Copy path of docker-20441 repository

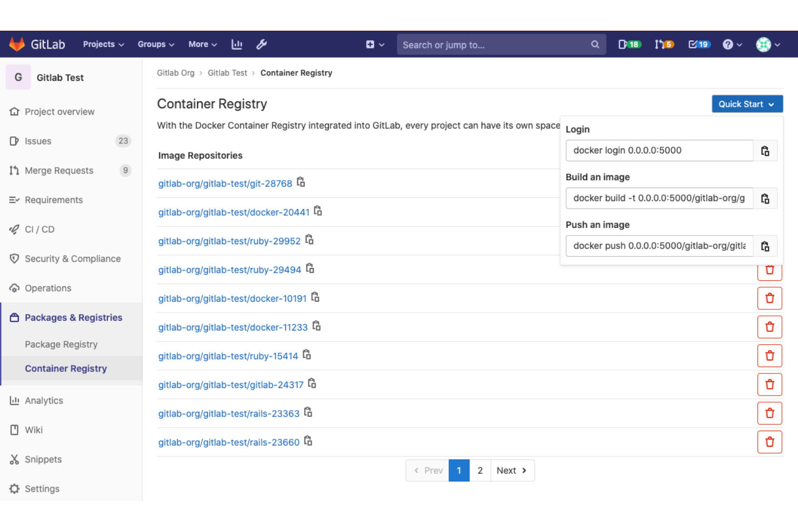[318, 211]
